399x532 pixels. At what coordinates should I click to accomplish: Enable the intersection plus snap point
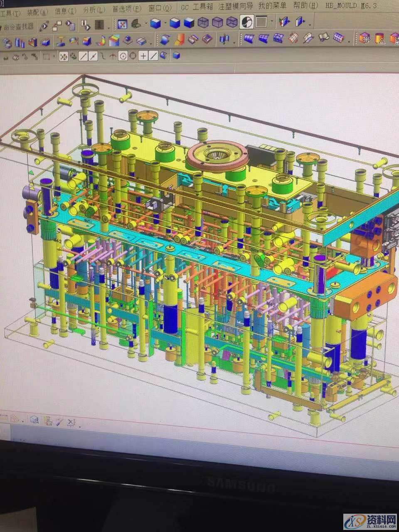tap(143, 55)
